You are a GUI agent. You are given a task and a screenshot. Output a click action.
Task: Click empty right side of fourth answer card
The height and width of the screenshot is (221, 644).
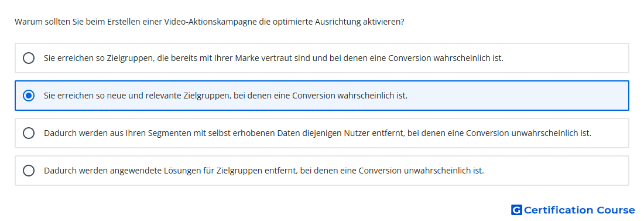[557, 171]
